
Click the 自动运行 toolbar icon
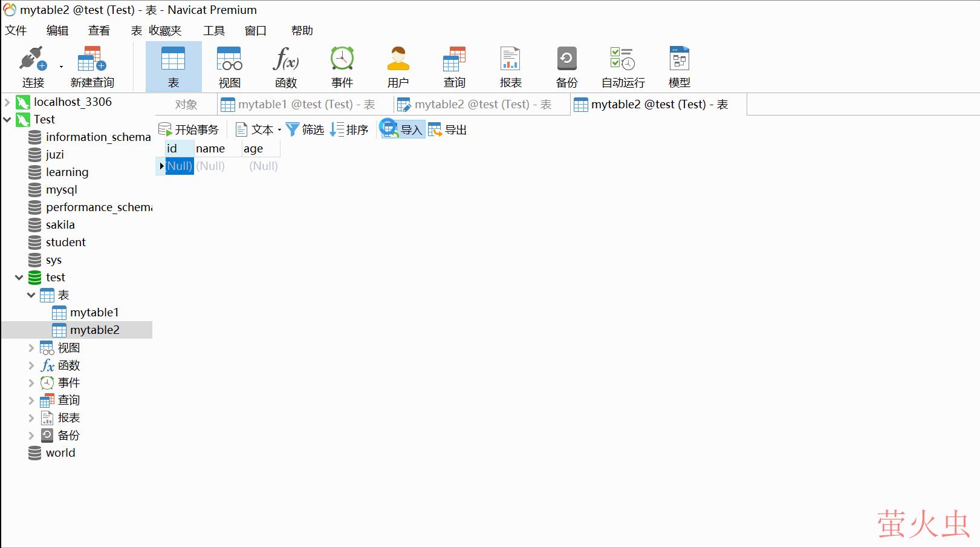pos(621,67)
